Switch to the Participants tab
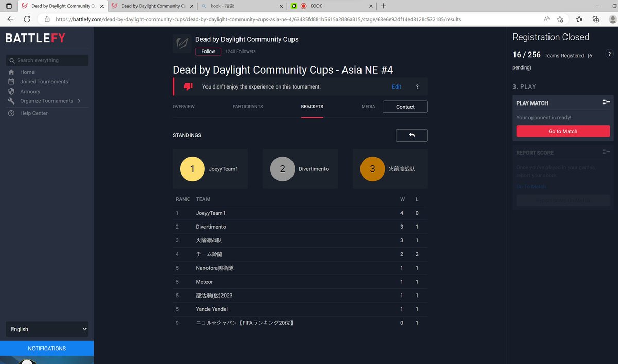Viewport: 618px width, 364px height. 248,107
